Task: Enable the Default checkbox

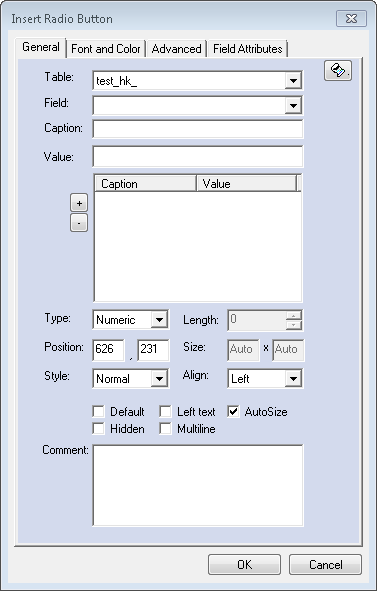Action: [x=98, y=412]
